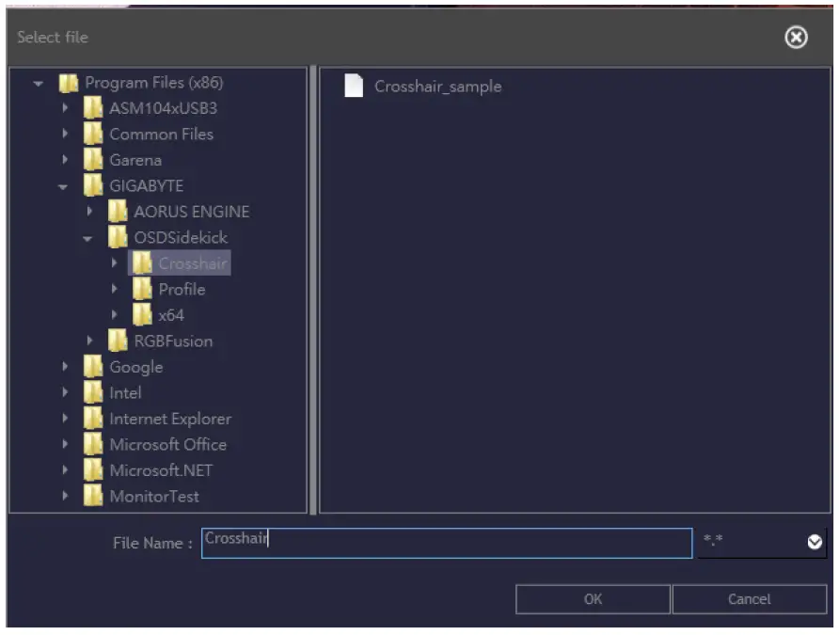Expand the Microsoft Office folder arrow
The height and width of the screenshot is (635, 840).
pyautogui.click(x=65, y=444)
